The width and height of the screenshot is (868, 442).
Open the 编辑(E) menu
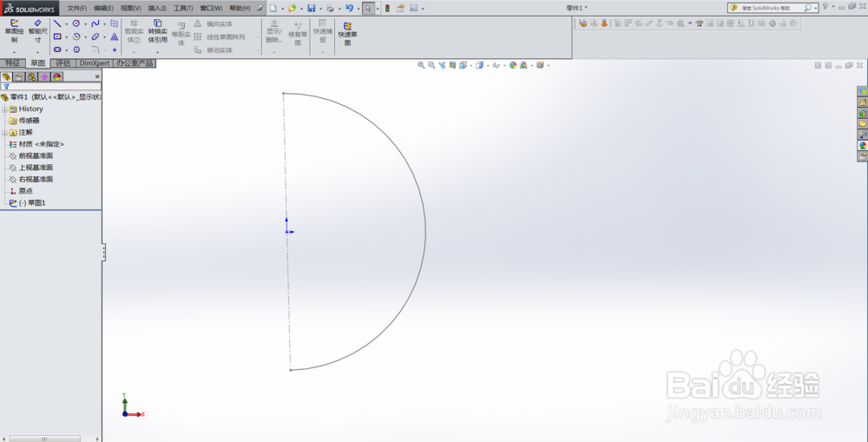pos(103,8)
